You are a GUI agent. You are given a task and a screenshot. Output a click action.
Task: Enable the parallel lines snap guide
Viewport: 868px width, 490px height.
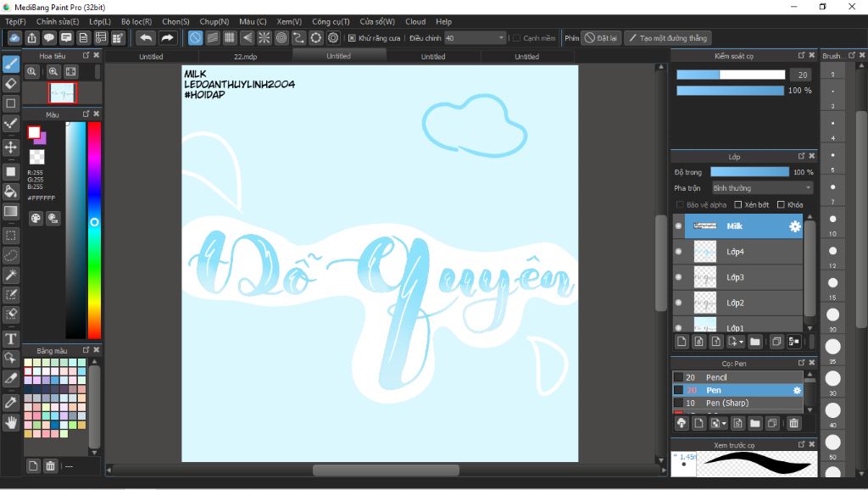coord(212,37)
